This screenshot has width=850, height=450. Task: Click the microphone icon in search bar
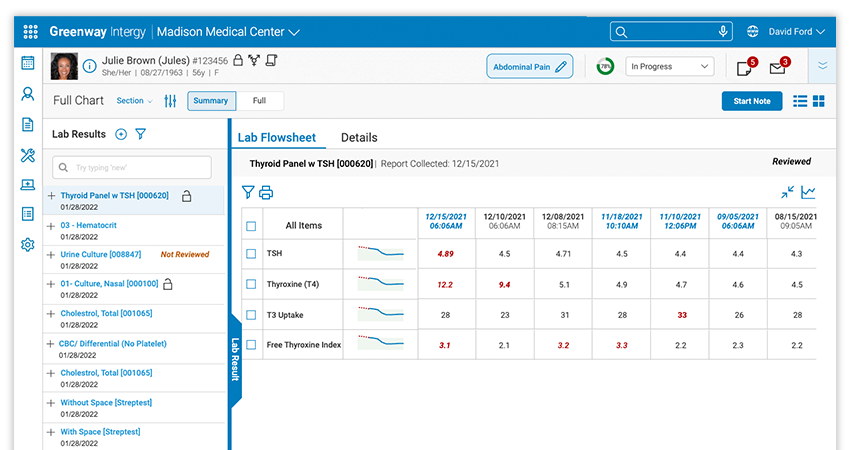pyautogui.click(x=722, y=32)
